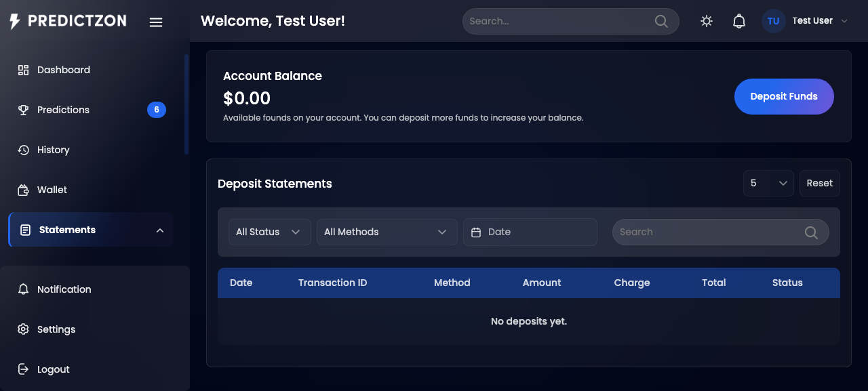
Task: Click the Settings gear icon
Action: pos(23,329)
